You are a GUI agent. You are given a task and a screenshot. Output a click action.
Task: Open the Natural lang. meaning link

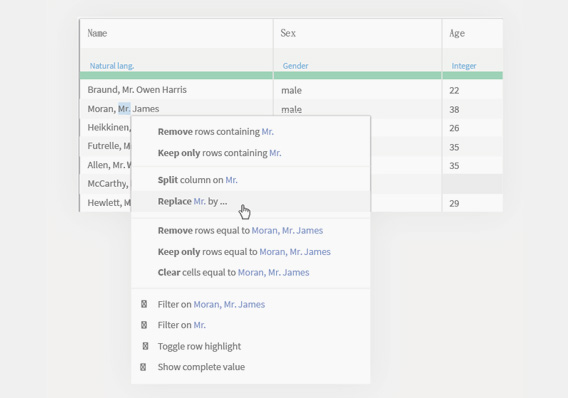pyautogui.click(x=112, y=66)
